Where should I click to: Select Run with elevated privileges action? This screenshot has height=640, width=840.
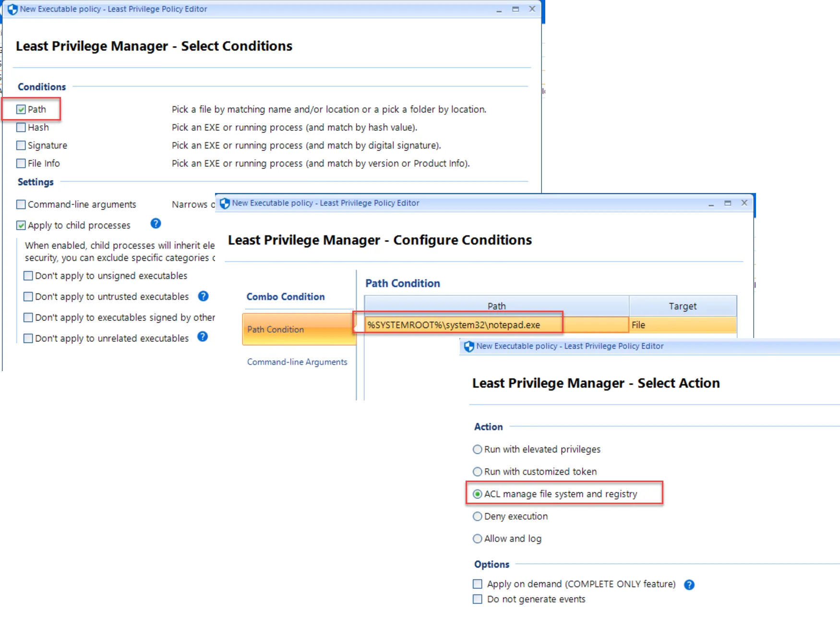(477, 449)
